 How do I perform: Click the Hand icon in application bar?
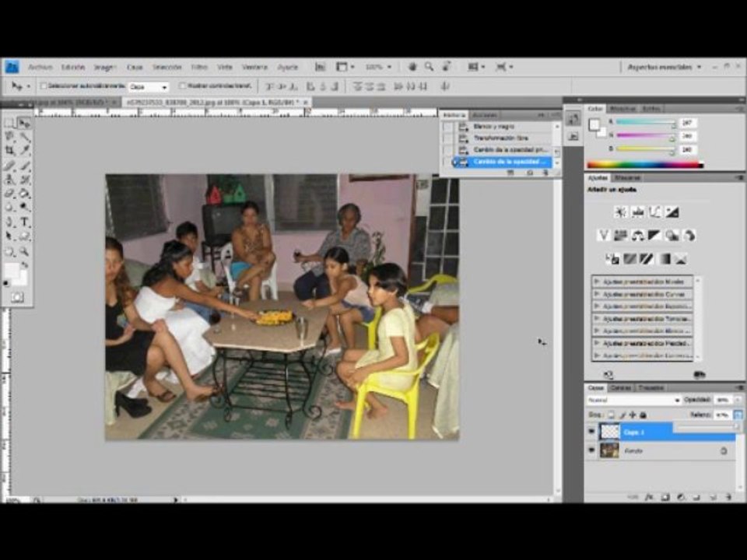(x=412, y=67)
